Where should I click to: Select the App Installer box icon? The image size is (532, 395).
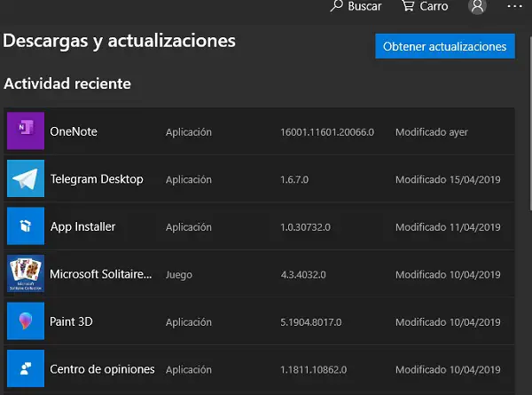[26, 225]
